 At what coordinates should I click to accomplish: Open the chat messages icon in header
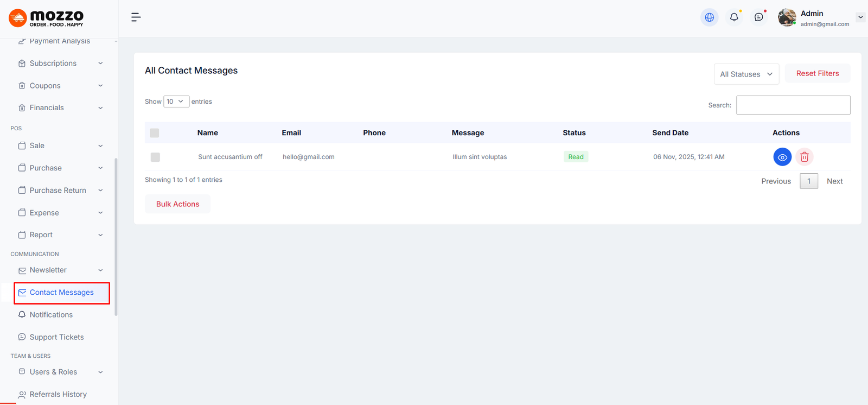click(x=758, y=17)
